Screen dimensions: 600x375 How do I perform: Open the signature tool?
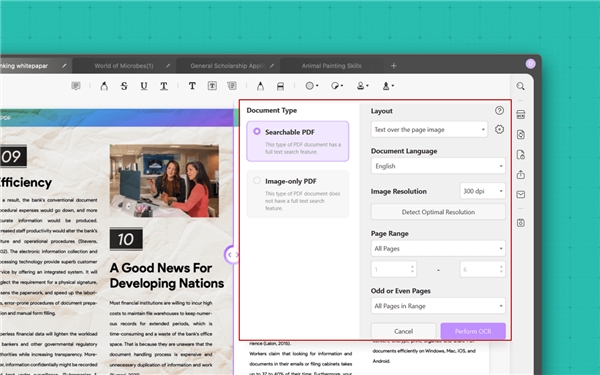[x=388, y=86]
